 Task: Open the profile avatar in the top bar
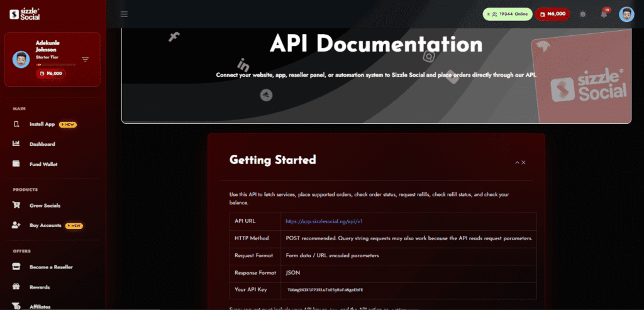click(x=626, y=14)
